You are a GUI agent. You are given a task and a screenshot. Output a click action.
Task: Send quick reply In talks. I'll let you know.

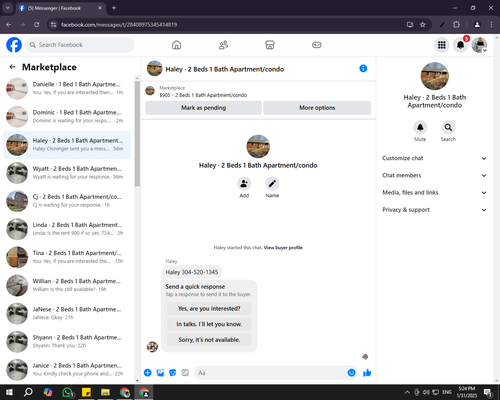[x=209, y=324]
